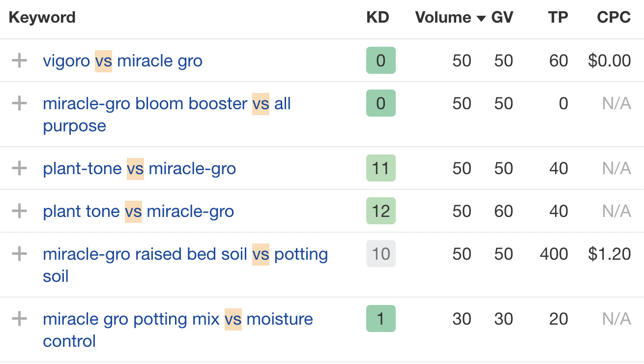Open keyword "plant tone vs miracle-gro"
This screenshot has width=644, height=364.
click(x=139, y=211)
